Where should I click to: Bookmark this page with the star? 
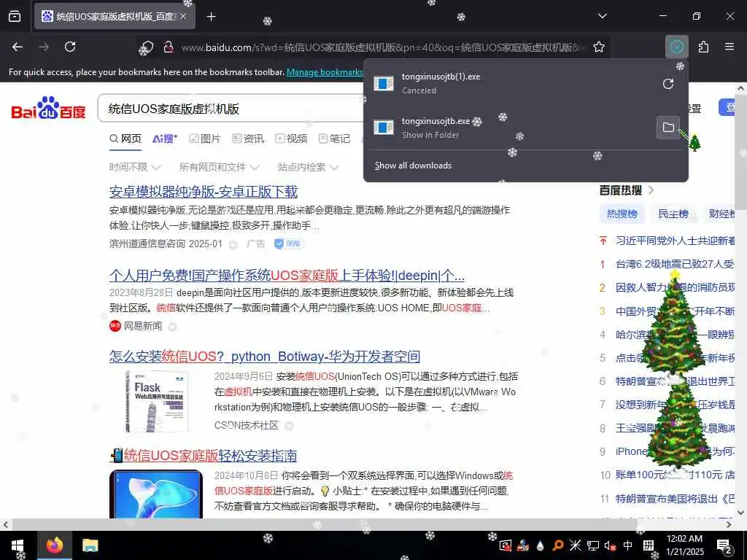(x=599, y=47)
